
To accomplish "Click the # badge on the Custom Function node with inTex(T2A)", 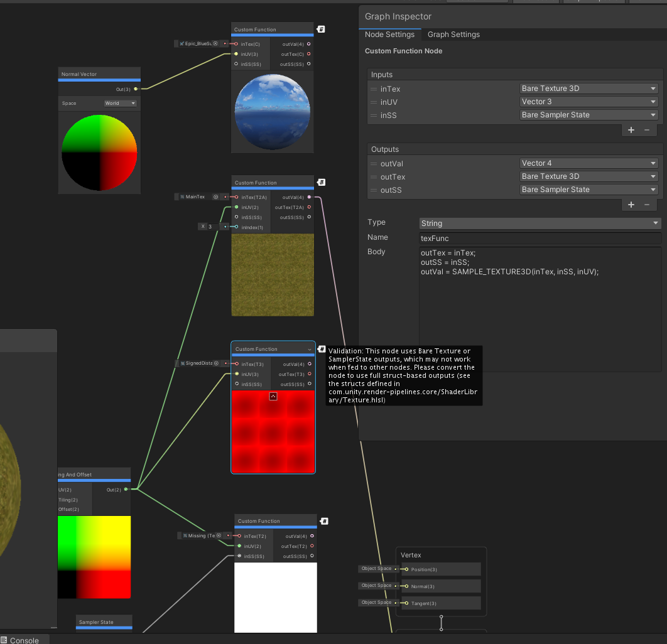I will pyautogui.click(x=321, y=182).
